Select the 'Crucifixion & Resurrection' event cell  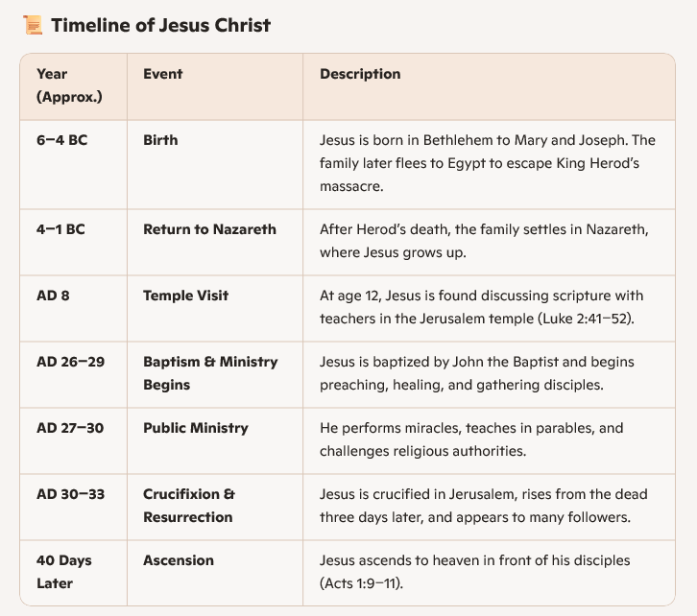pos(189,506)
